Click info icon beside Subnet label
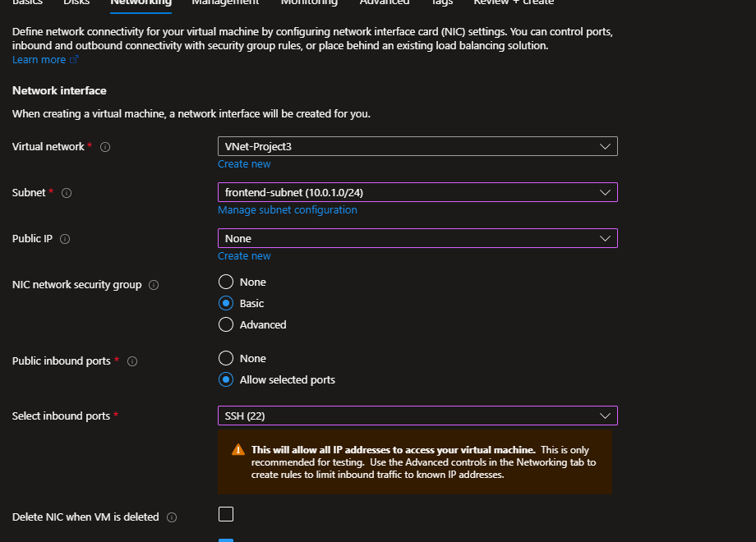This screenshot has height=542, width=756. [x=67, y=193]
